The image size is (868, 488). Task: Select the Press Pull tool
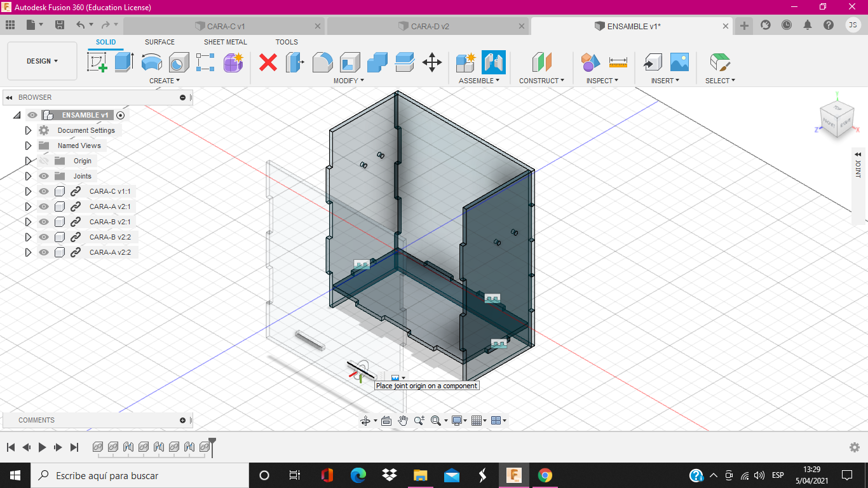pos(295,62)
